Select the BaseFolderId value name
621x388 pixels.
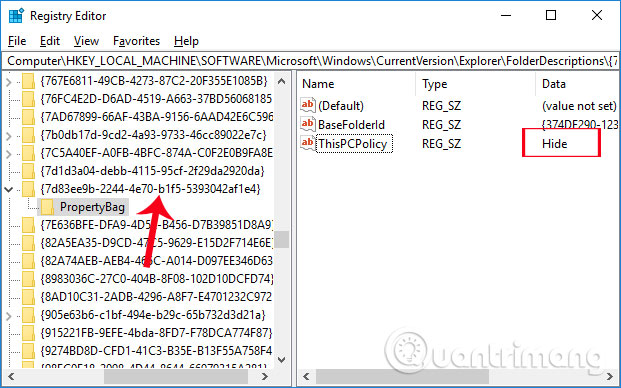[x=351, y=125]
